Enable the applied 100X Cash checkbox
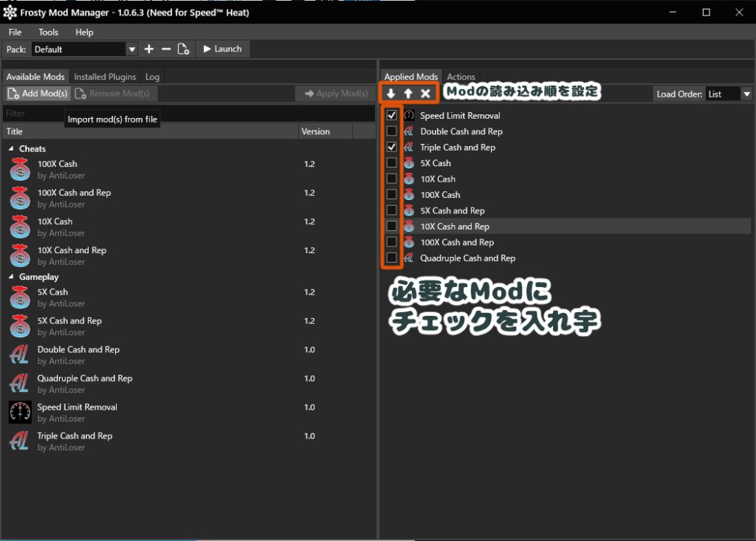The height and width of the screenshot is (541, 756). [x=391, y=195]
